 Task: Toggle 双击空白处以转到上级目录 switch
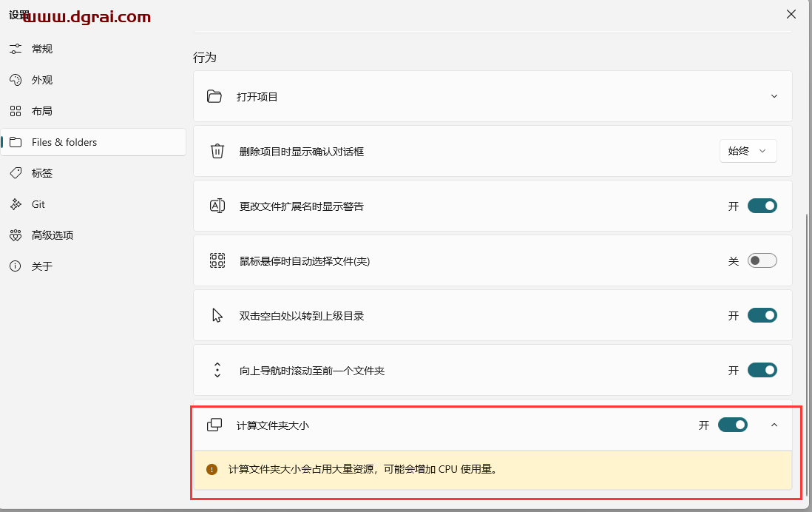(x=762, y=316)
